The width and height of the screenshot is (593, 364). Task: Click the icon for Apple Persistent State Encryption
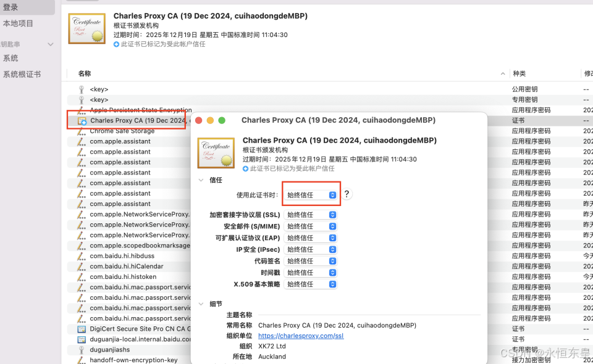(82, 110)
